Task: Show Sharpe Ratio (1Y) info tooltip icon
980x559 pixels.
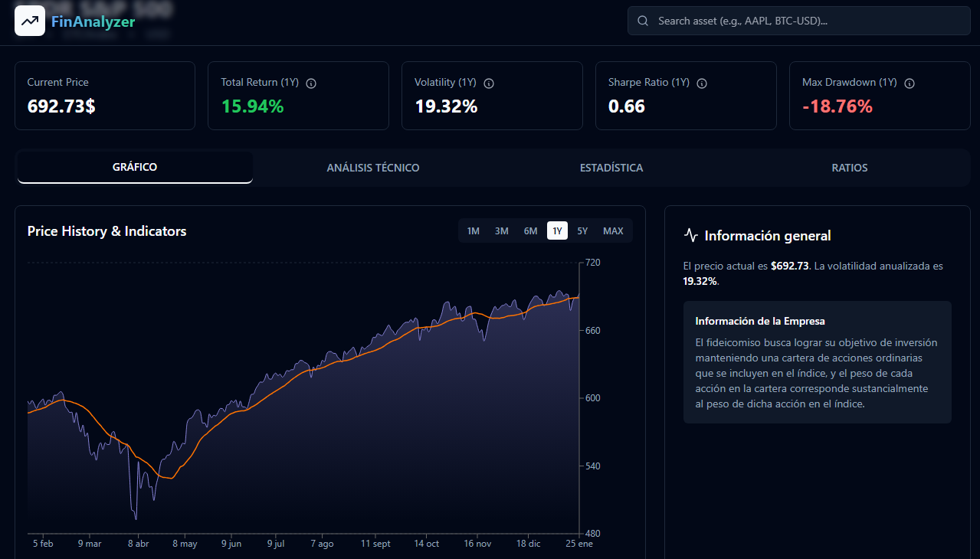Action: 702,83
